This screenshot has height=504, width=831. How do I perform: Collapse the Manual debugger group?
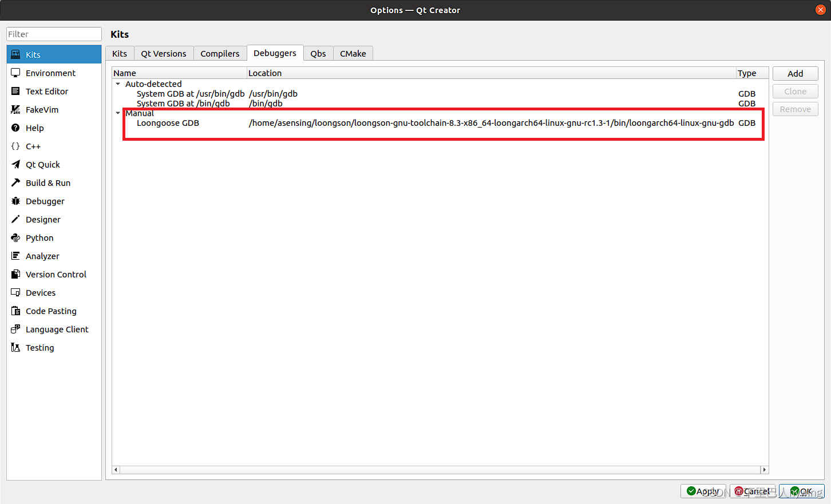[118, 113]
